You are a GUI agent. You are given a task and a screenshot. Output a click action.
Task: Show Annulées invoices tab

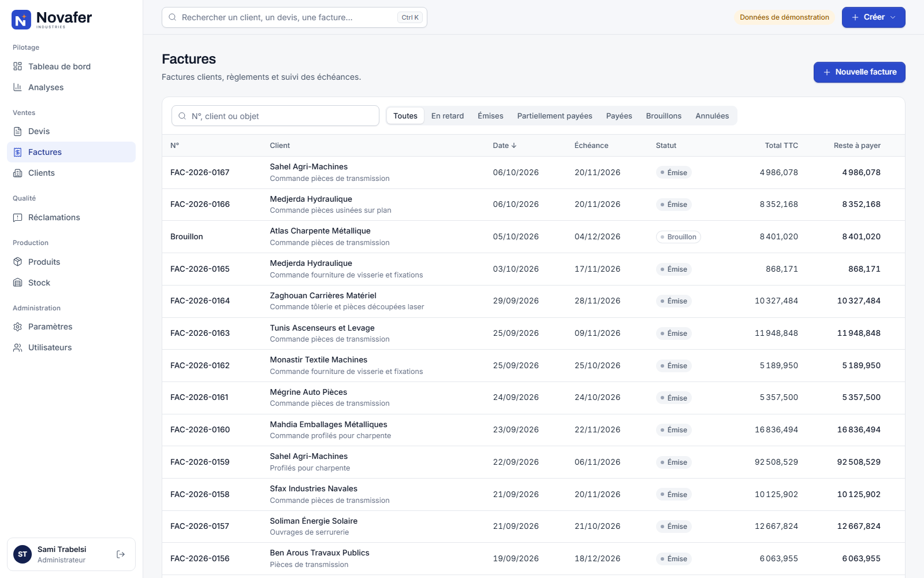(x=712, y=116)
